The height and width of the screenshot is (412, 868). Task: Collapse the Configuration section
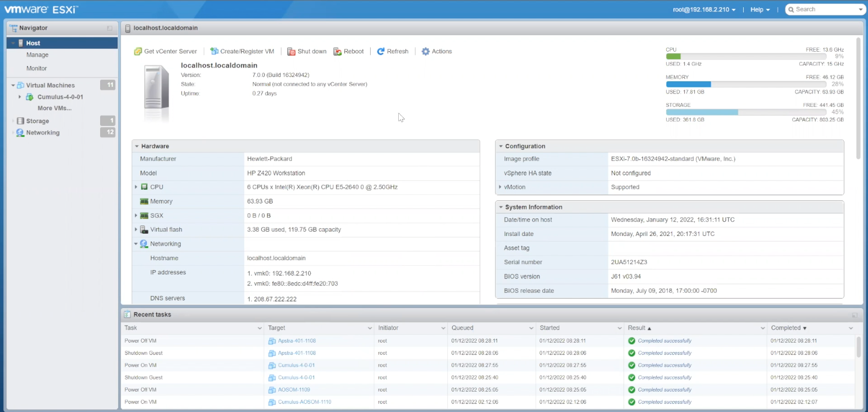(501, 146)
